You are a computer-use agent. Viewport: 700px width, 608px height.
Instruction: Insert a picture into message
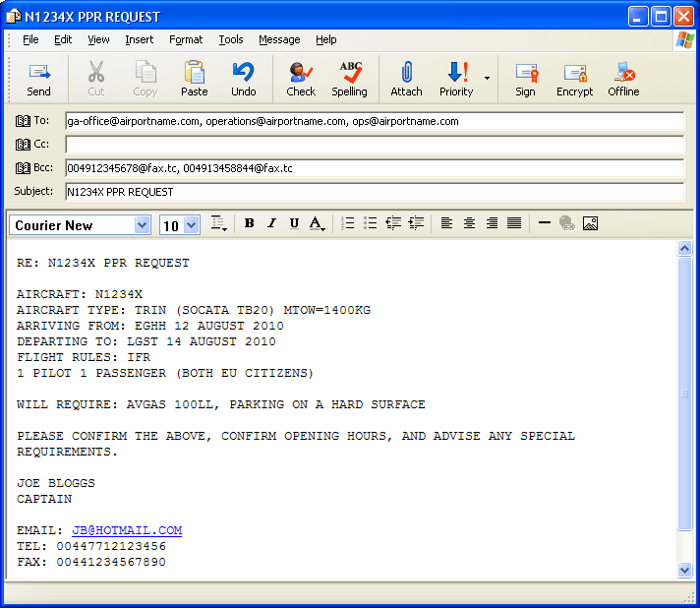(x=590, y=223)
